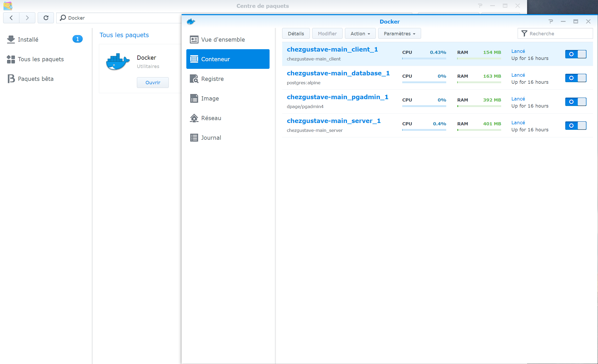This screenshot has width=598, height=364.
Task: Click the Vue d'ensemble sidebar icon
Action: 194,40
